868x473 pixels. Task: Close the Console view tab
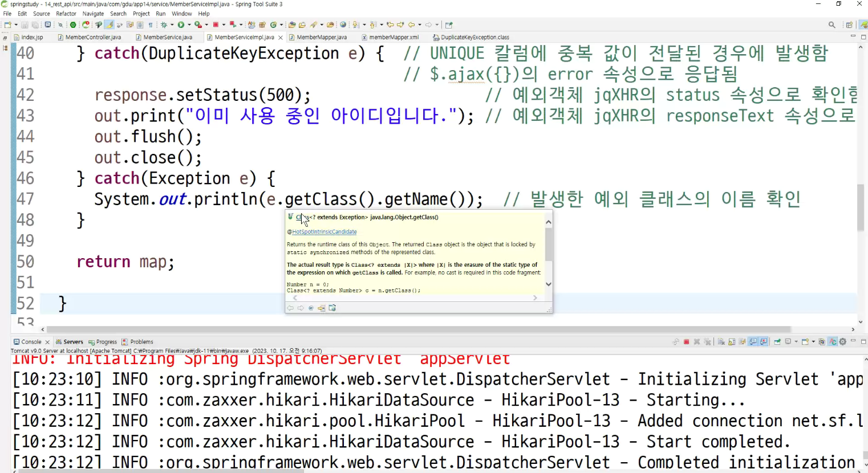pos(47,342)
